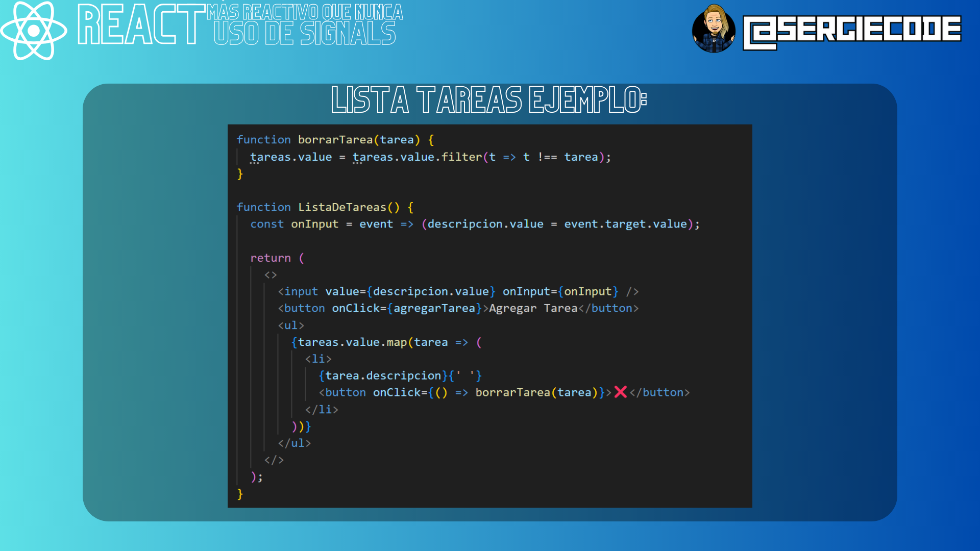Image resolution: width=980 pixels, height=551 pixels.
Task: Click 'Agregar Tarea' button text in code
Action: 533,308
